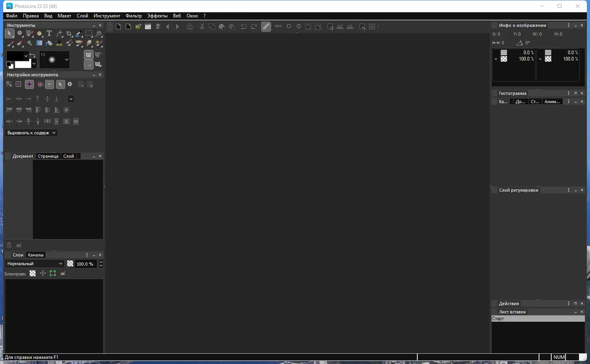Viewport: 590px width, 364px height.
Task: Select the arrow pointer tool in Инструменты
Action: (9, 34)
